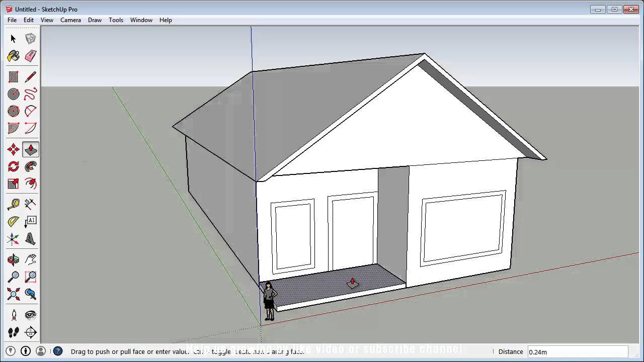Choose the Circle tool
The width and height of the screenshot is (644, 362).
(14, 94)
